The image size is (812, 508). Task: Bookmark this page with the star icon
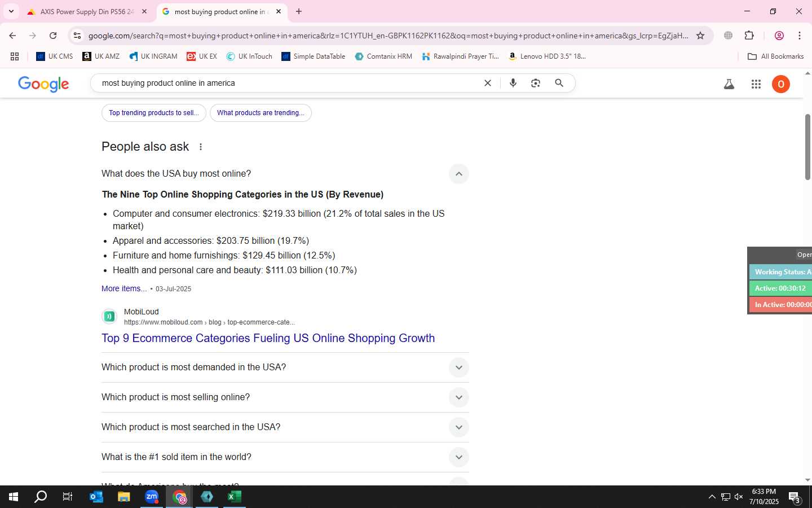pyautogui.click(x=700, y=36)
